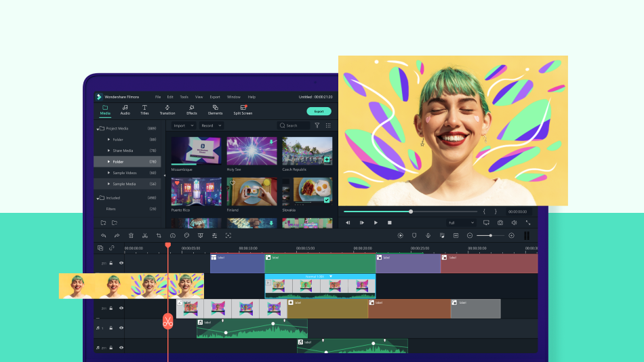Click the preview playback progress slider handle

coord(411,212)
